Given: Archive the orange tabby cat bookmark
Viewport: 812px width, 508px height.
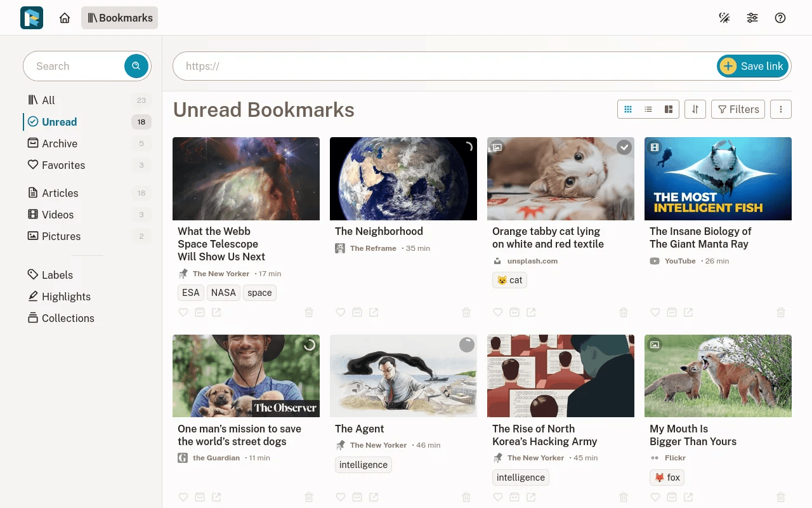Looking at the screenshot, I should tap(514, 312).
